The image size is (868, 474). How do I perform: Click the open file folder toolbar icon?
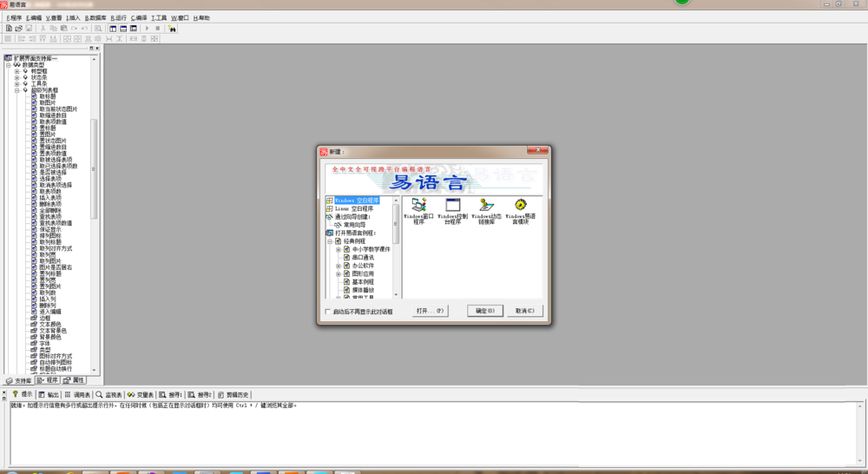click(18, 29)
